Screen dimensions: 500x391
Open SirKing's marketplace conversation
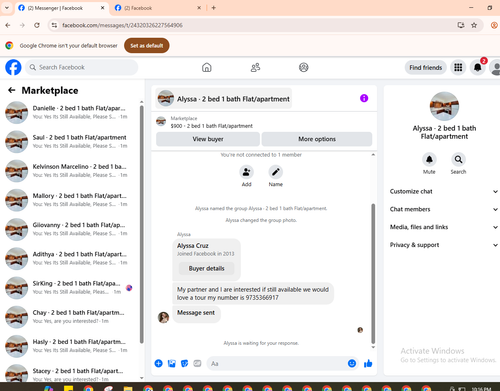[x=70, y=287]
